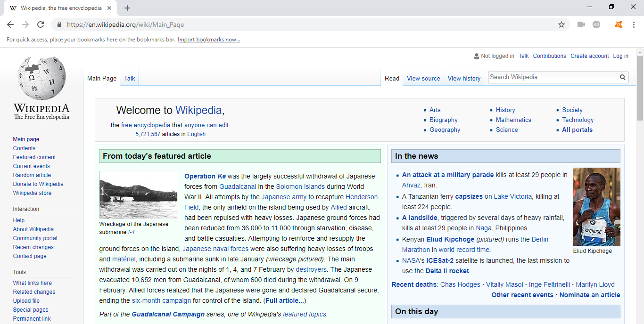Click Nominate an article link
This screenshot has height=324, width=644.
point(590,295)
